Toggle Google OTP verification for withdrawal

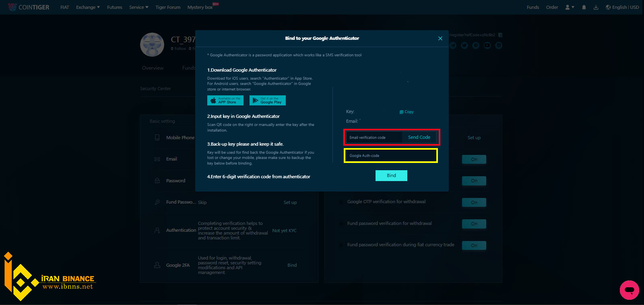(474, 202)
